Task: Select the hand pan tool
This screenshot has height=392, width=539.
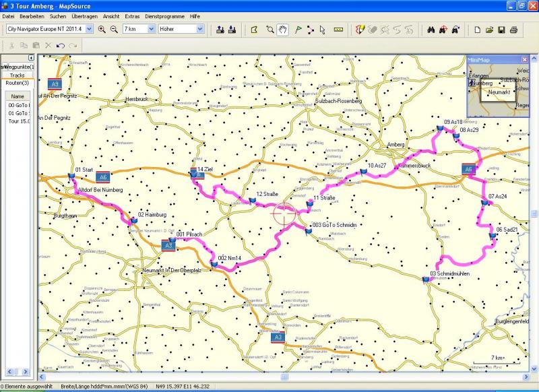Action: (282, 30)
